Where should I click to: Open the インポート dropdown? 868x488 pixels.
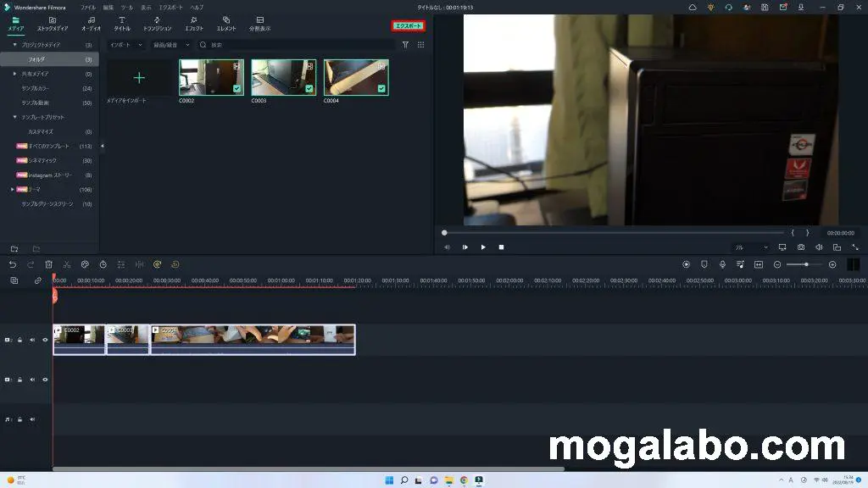click(126, 45)
